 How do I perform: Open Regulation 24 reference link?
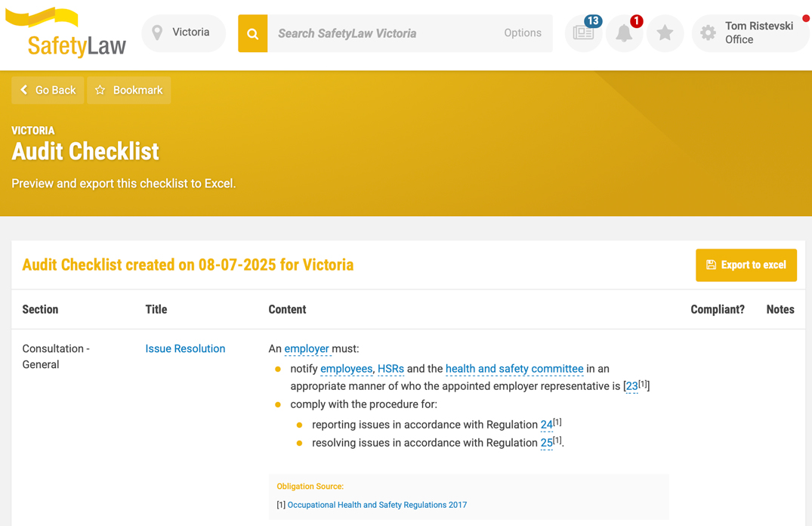[x=546, y=425]
